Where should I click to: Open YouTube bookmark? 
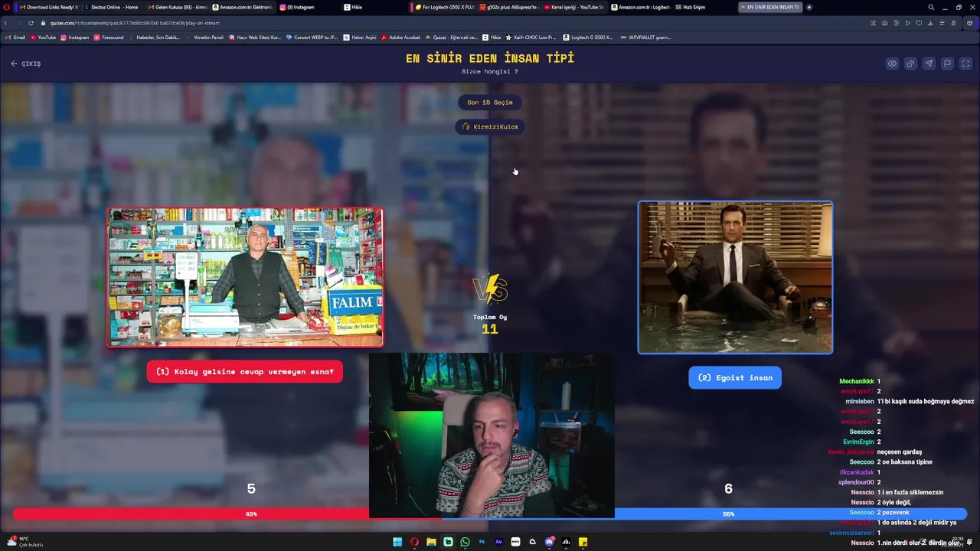pyautogui.click(x=43, y=37)
